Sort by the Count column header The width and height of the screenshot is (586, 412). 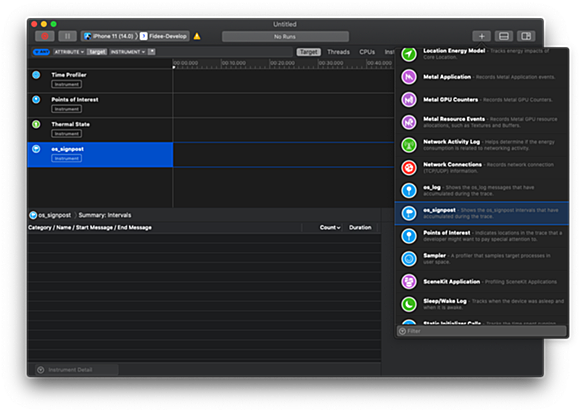330,227
